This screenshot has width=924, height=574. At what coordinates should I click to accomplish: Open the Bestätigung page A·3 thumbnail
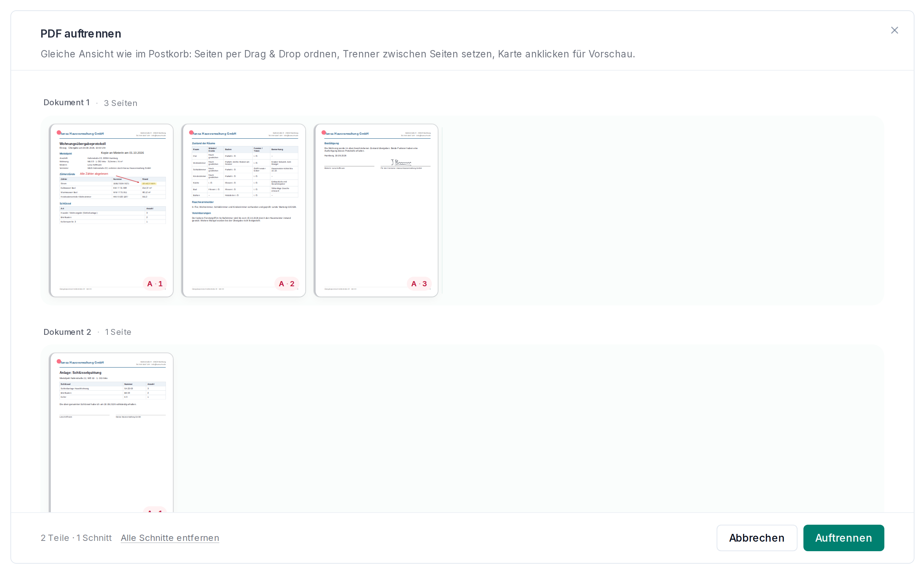click(x=376, y=210)
